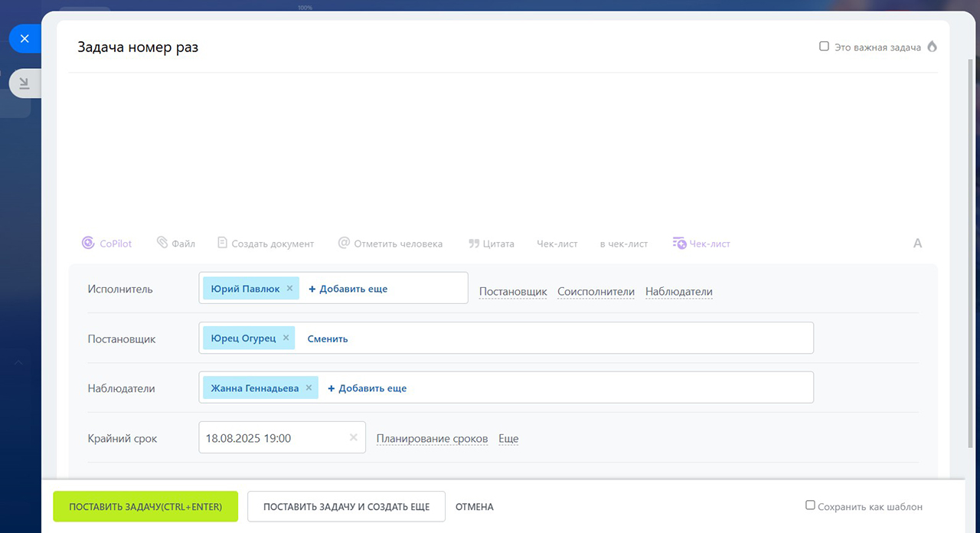Toggle text formatting panel with the A icon
Image resolution: width=980 pixels, height=533 pixels.
917,244
